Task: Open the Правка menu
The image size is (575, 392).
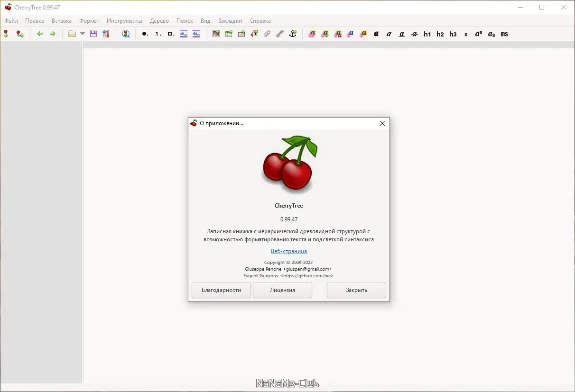Action: (35, 21)
